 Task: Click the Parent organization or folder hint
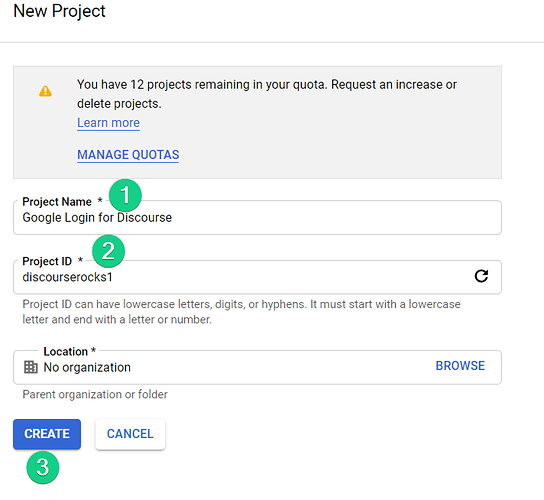coord(95,395)
